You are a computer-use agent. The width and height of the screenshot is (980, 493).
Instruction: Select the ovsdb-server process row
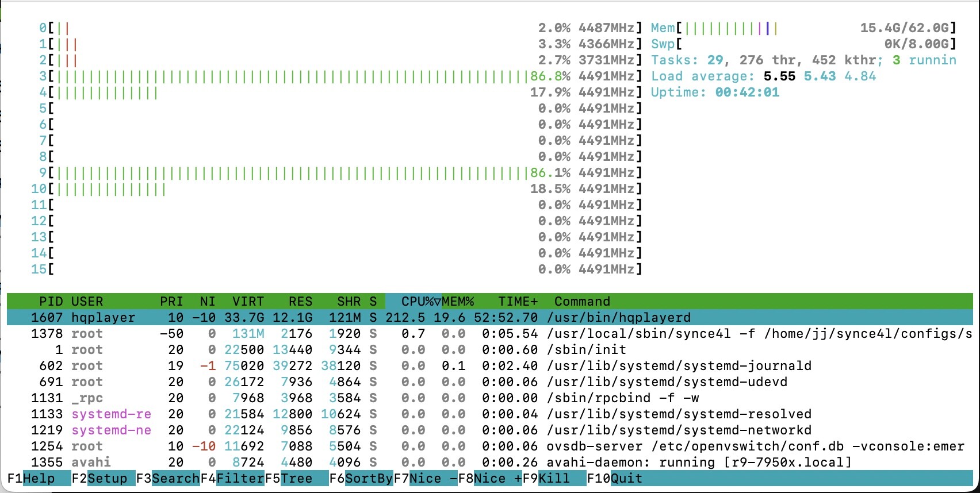(x=490, y=446)
